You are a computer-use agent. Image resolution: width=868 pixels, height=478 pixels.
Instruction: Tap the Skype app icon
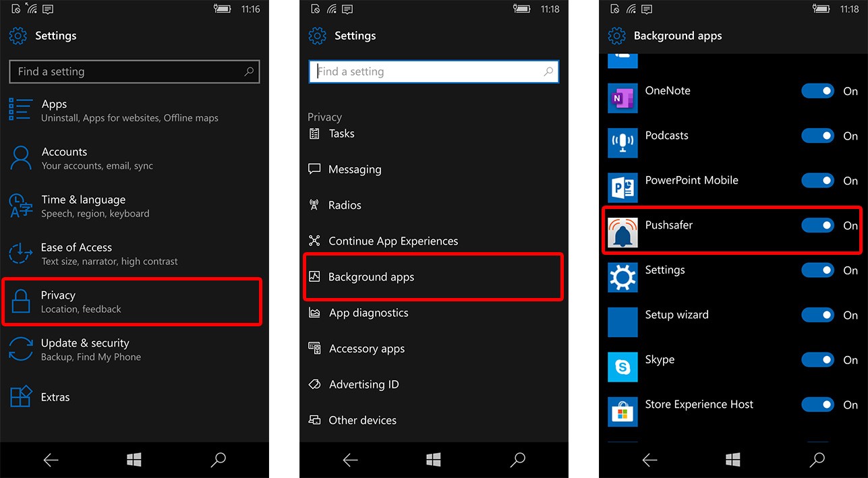click(x=623, y=367)
